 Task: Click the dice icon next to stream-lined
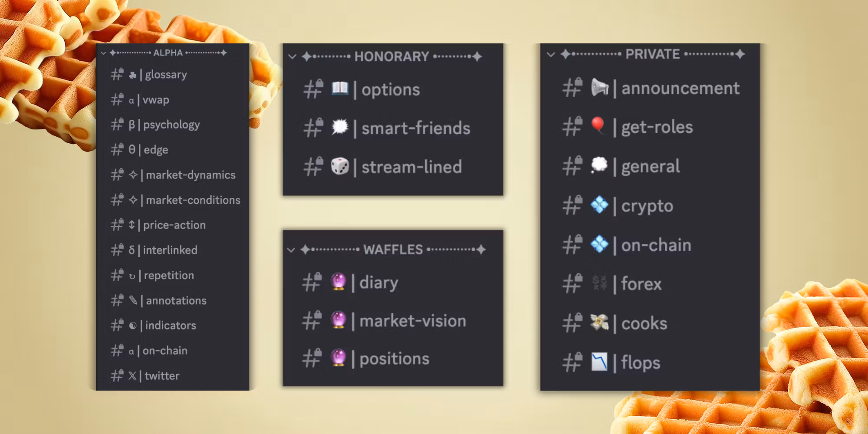tap(339, 167)
